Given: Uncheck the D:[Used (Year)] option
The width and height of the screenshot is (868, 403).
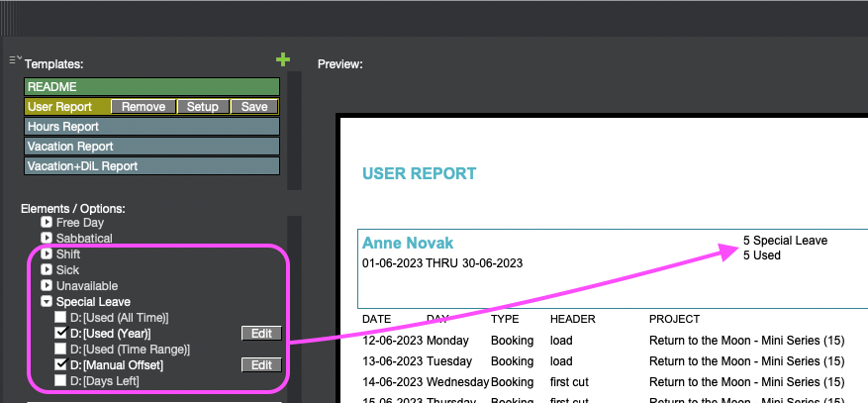Looking at the screenshot, I should tap(59, 334).
